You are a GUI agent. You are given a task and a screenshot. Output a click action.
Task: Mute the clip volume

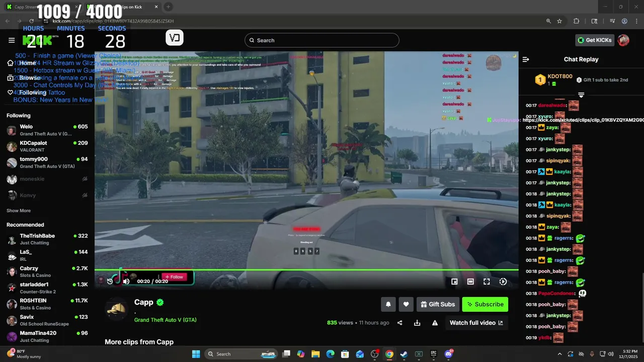(126, 281)
